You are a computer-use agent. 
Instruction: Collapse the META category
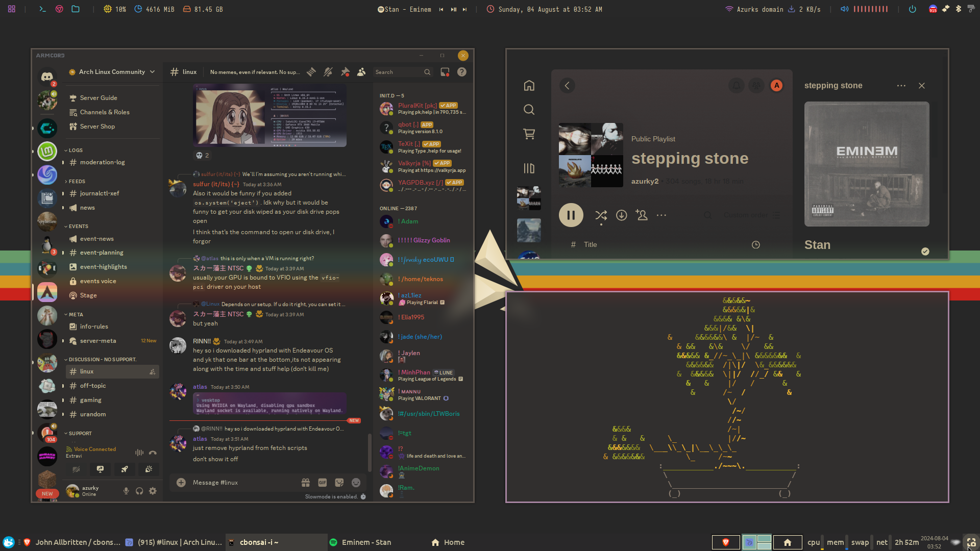[73, 315]
